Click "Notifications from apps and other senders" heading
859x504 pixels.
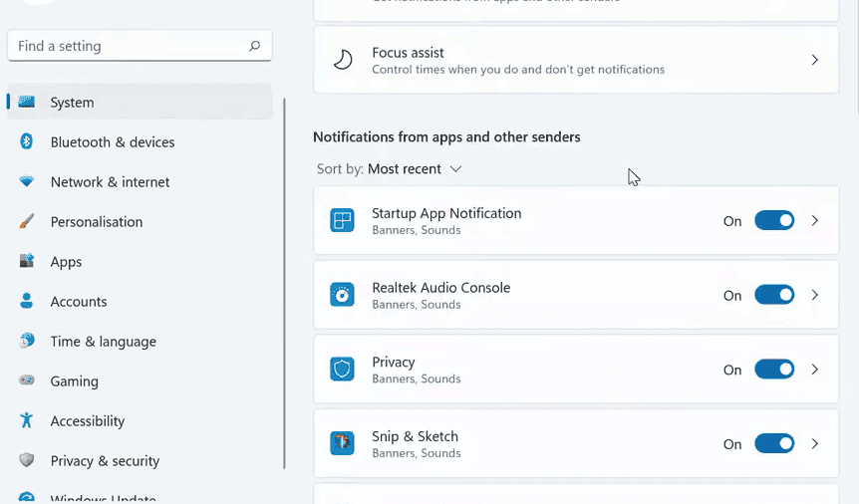click(x=446, y=137)
